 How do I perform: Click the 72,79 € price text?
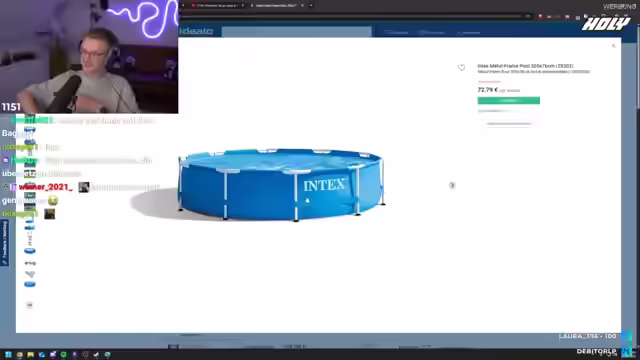(487, 90)
